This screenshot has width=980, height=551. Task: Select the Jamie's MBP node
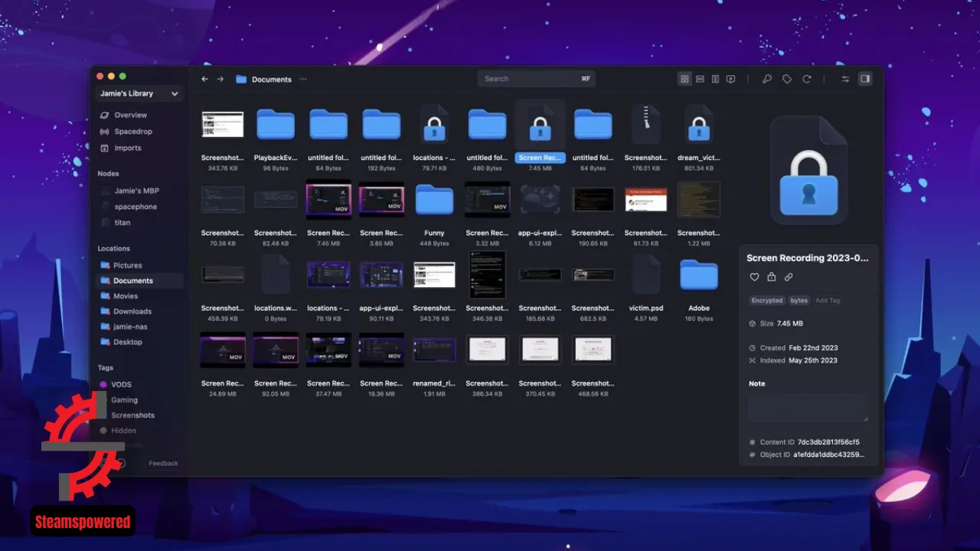tap(136, 191)
